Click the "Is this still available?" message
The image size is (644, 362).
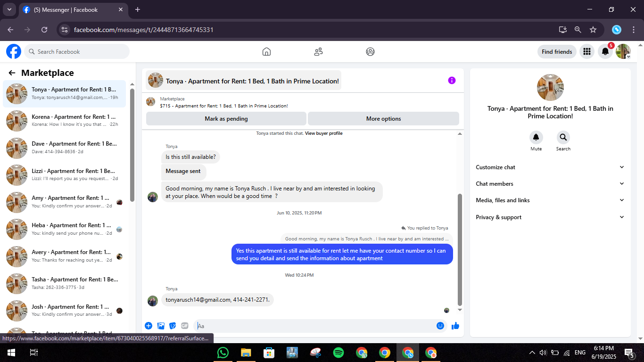tap(190, 157)
